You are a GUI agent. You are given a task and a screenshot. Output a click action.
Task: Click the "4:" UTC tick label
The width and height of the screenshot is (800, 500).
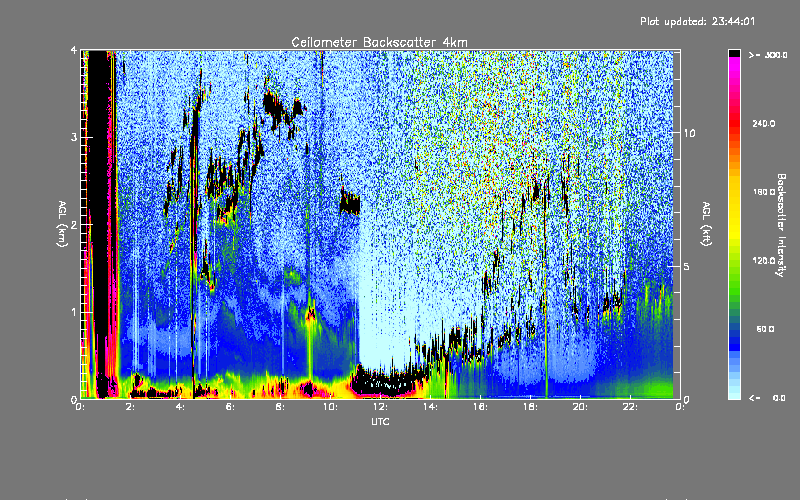pos(181,407)
